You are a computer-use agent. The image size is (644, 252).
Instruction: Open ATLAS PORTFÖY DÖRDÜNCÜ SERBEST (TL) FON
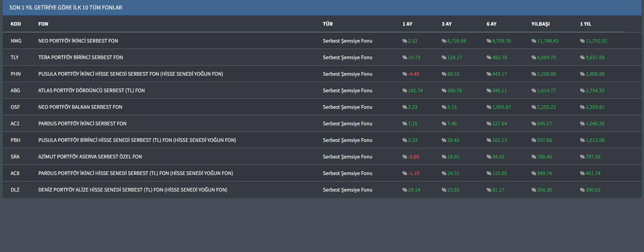(91, 91)
